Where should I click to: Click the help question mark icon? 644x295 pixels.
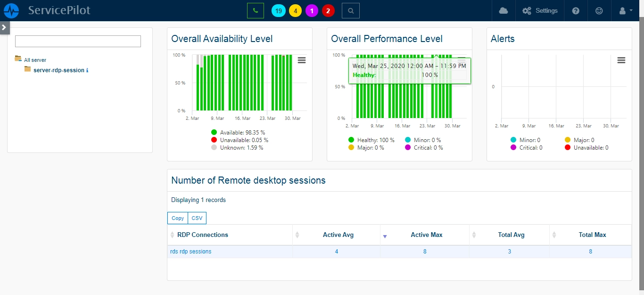[x=576, y=10]
